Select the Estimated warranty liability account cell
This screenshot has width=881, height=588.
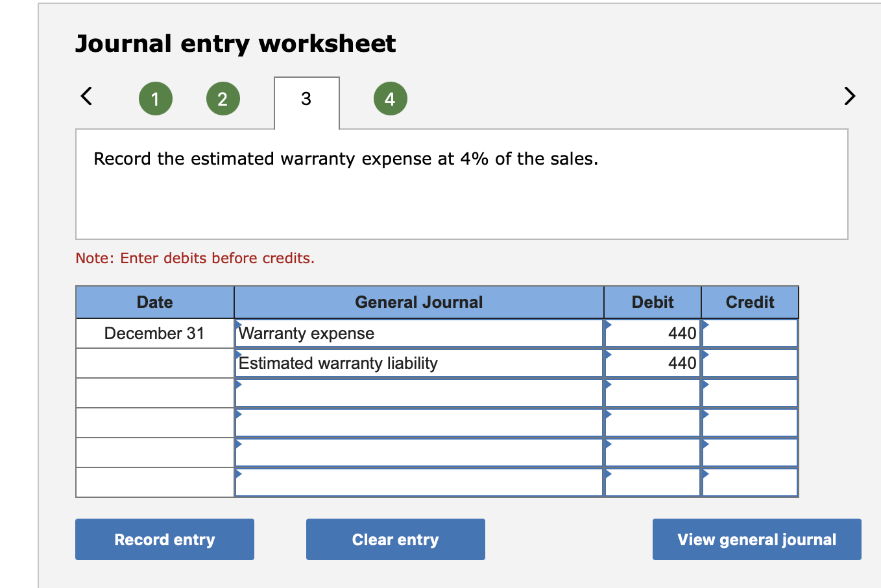pyautogui.click(x=419, y=363)
